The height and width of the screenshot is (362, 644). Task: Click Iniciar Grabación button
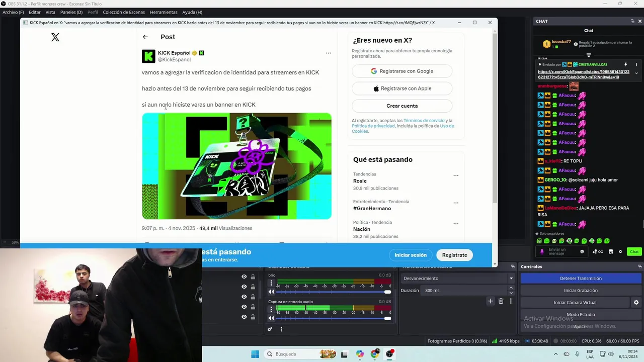tap(581, 290)
